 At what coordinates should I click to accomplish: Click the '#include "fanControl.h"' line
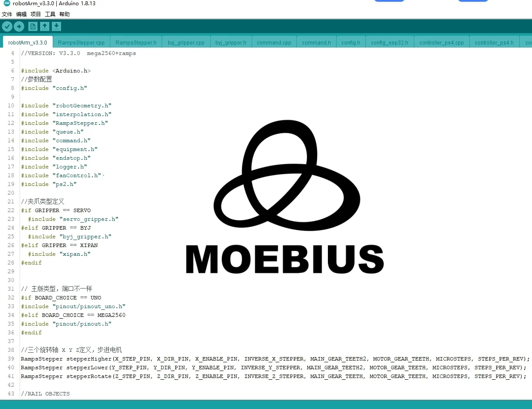coord(61,175)
